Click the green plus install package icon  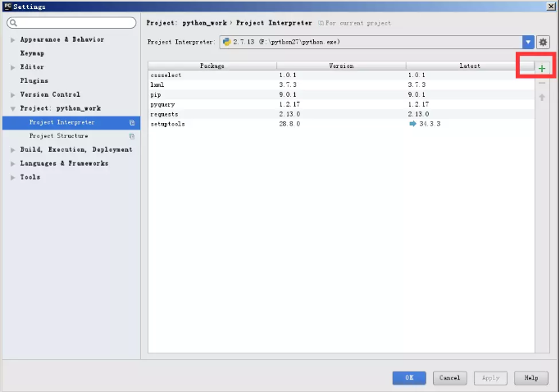541,69
